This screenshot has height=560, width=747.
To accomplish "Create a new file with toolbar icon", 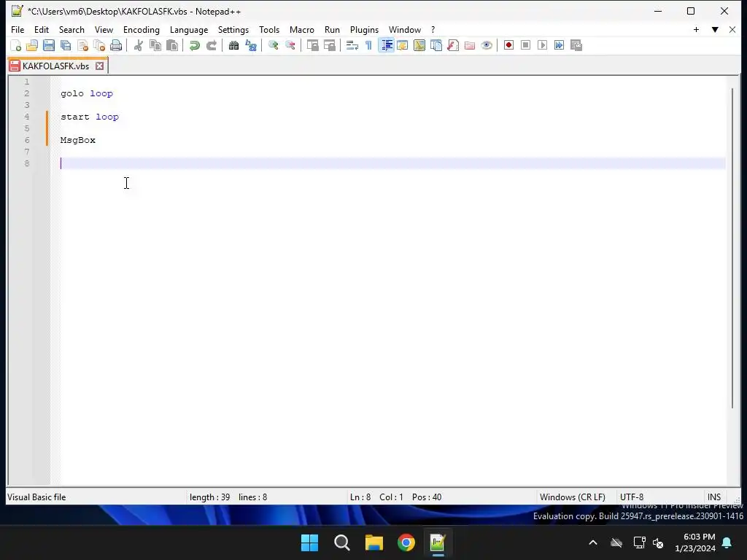I will 16,45.
